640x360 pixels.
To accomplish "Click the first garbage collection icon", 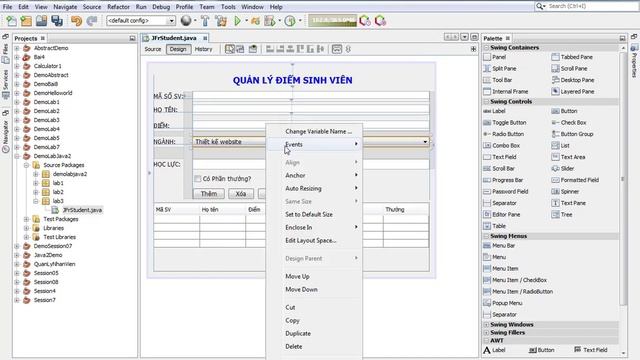I will click(x=365, y=21).
